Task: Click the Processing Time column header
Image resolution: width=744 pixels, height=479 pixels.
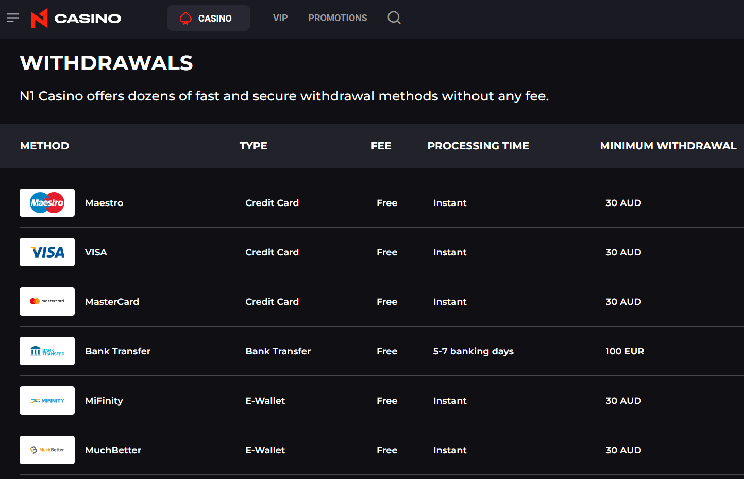Action: [478, 146]
